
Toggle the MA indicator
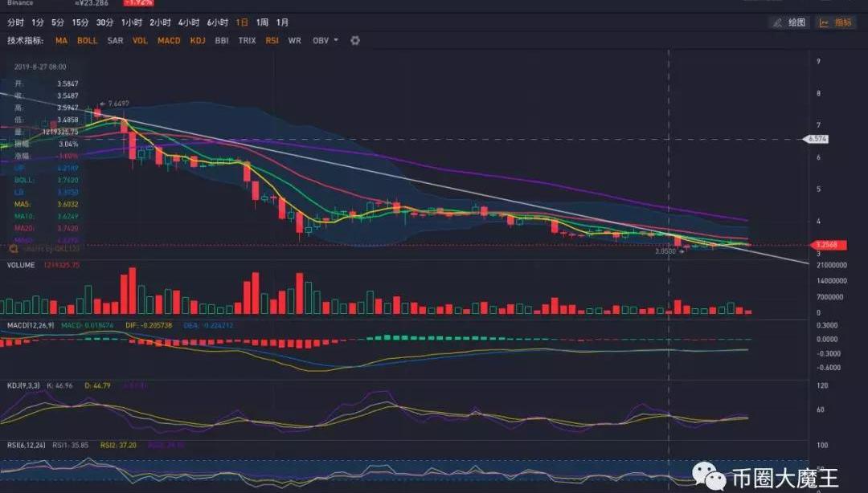pyautogui.click(x=61, y=40)
